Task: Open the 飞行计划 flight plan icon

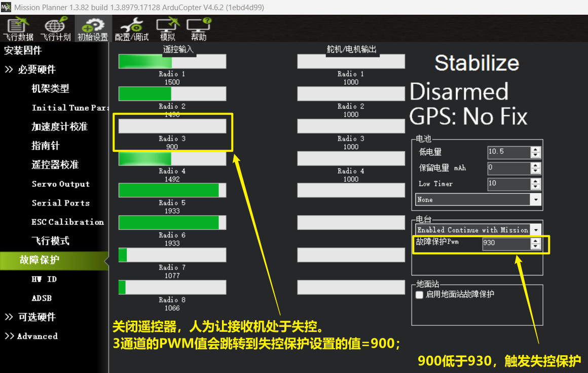Action: pos(55,29)
